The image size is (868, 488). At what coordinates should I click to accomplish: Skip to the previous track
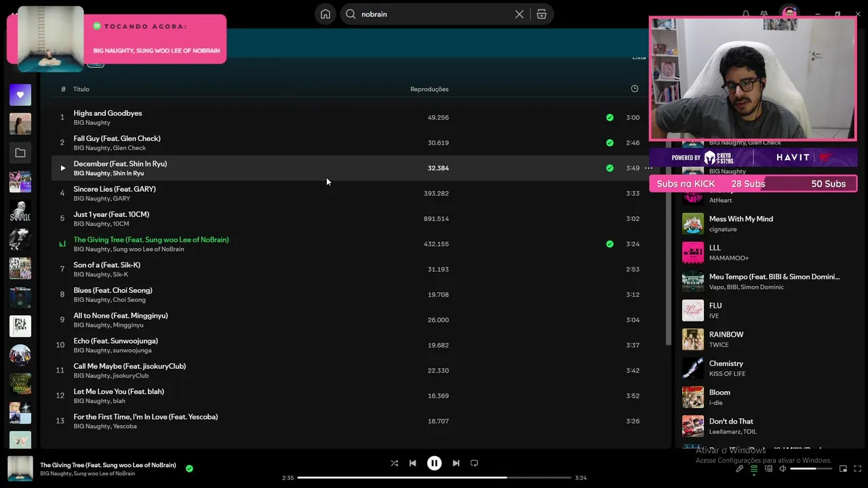(412, 463)
